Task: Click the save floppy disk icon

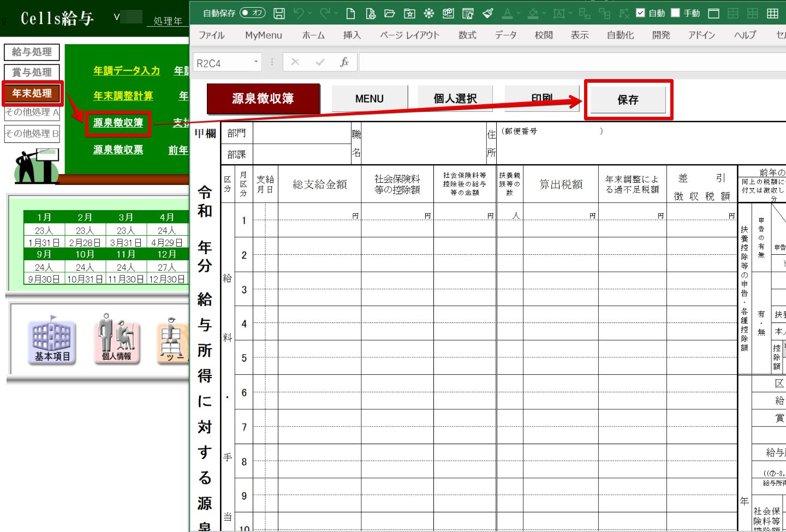Action: (279, 13)
